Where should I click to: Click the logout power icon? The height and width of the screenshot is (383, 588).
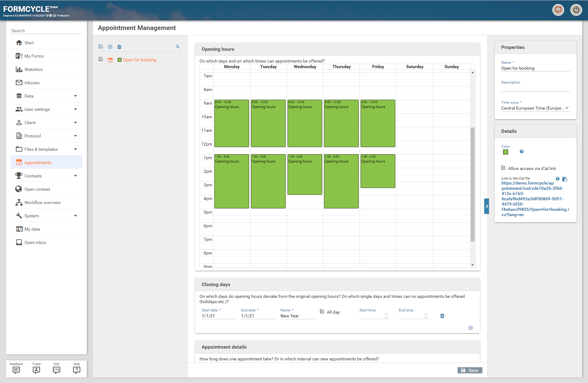click(576, 10)
